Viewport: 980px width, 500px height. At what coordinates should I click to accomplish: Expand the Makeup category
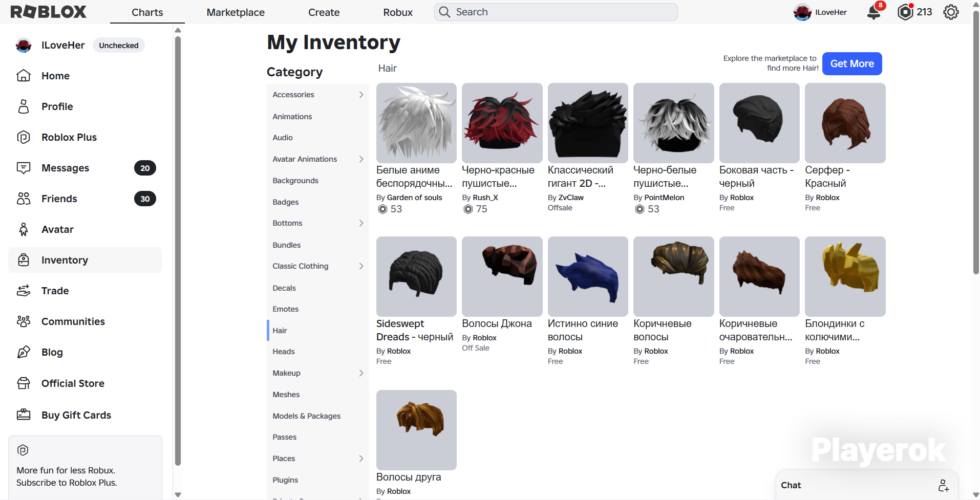click(361, 373)
